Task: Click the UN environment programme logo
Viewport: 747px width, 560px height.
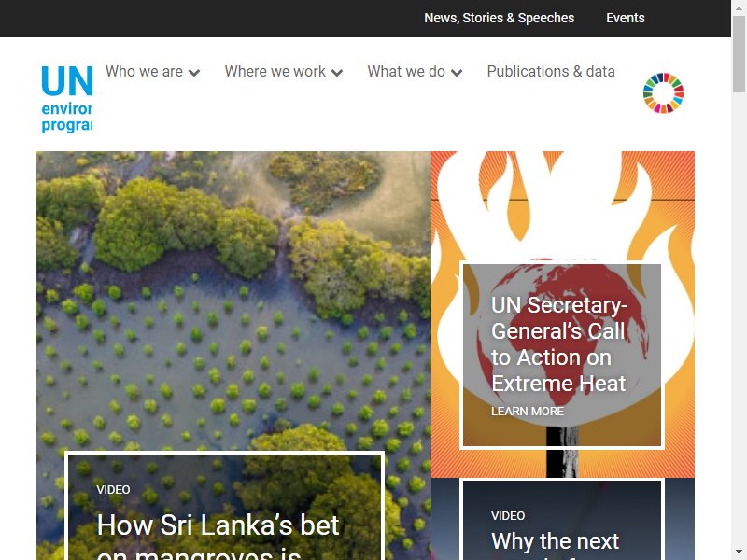Action: [x=66, y=99]
